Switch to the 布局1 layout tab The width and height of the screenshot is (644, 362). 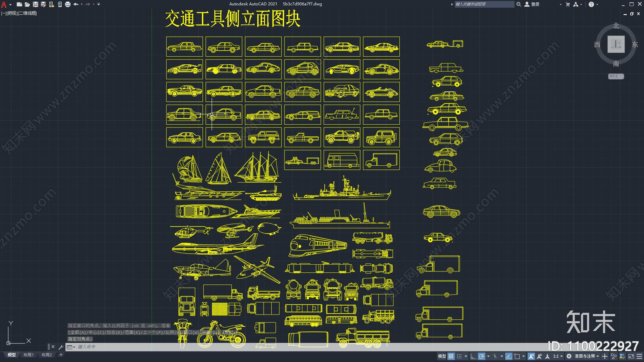point(29,355)
